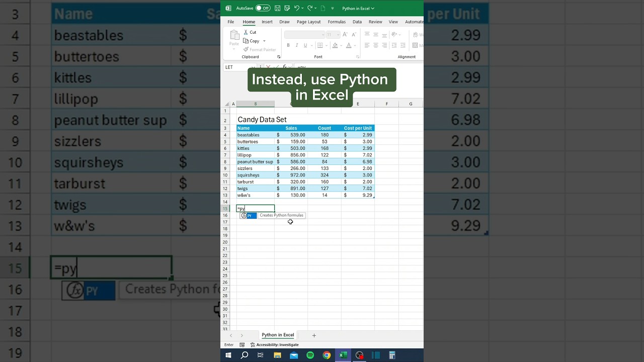Screen dimensions: 644x362
Task: Switch to the Data ribbon tab
Action: click(x=357, y=22)
